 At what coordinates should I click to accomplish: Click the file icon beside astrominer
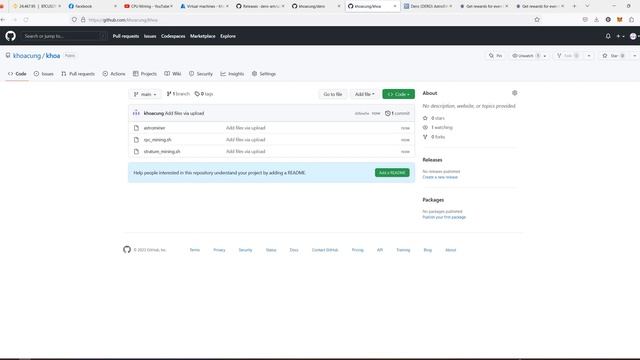(136, 128)
